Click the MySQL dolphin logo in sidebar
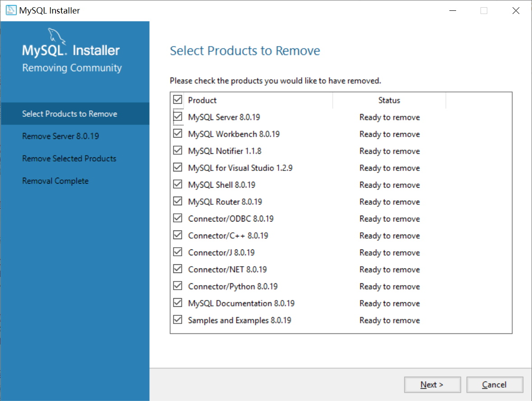Viewport: 532px width, 401px height. 56,36
